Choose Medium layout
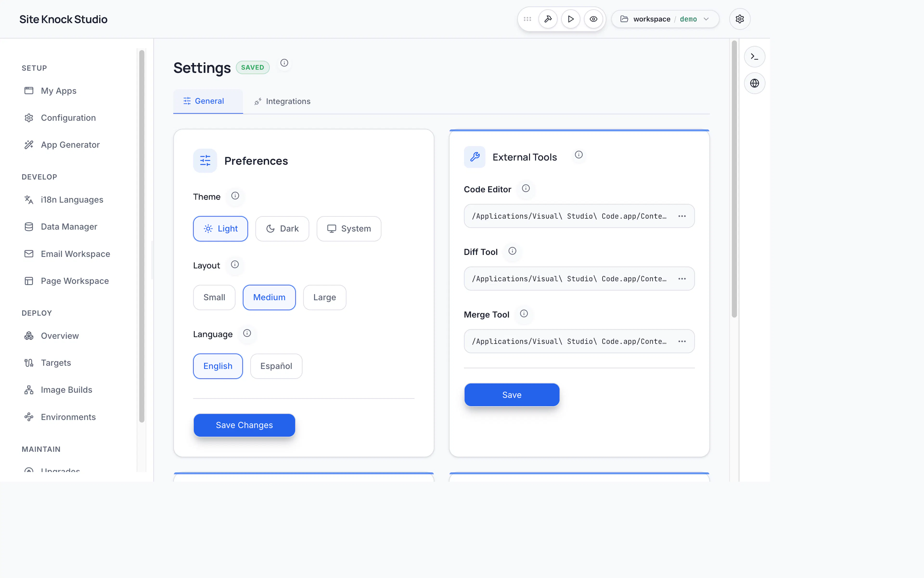The width and height of the screenshot is (924, 578). (269, 298)
